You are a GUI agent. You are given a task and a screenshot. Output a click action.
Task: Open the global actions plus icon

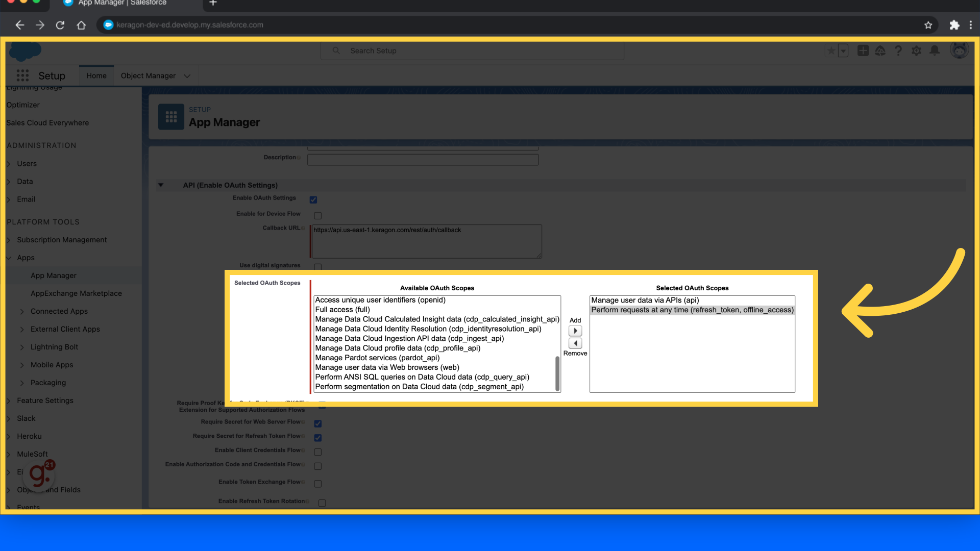point(863,51)
